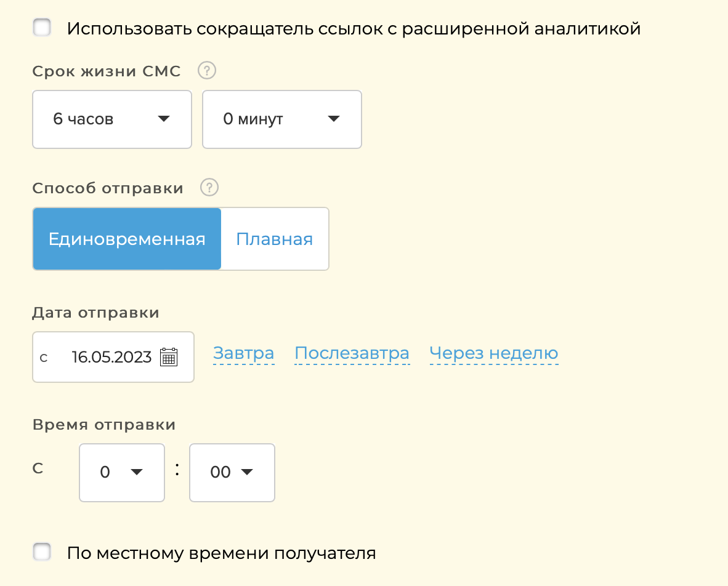Open the calendar picker icon

click(x=169, y=357)
